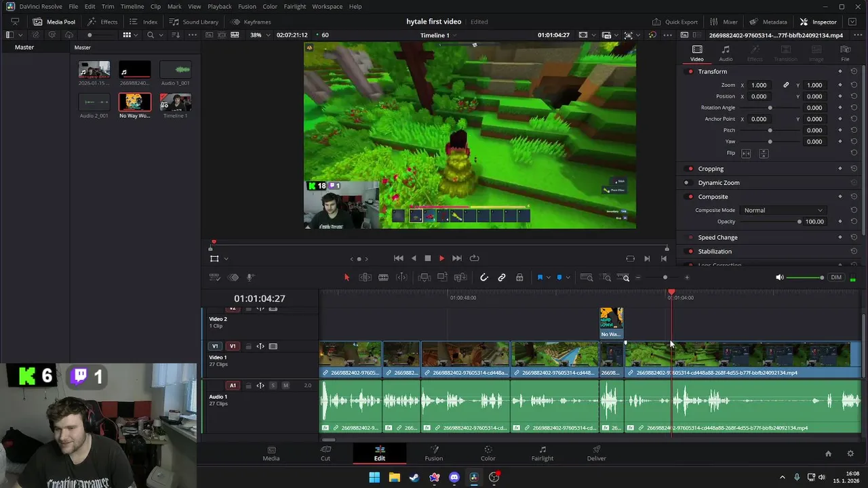The width and height of the screenshot is (868, 488).
Task: Click the Quick Export button
Action: [x=675, y=22]
